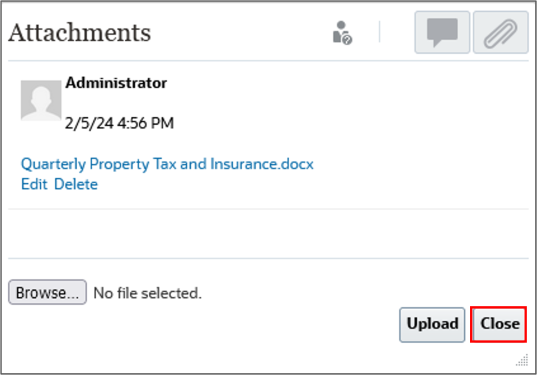The height and width of the screenshot is (375, 537).
Task: Click the Browse button to pick file
Action: point(47,292)
